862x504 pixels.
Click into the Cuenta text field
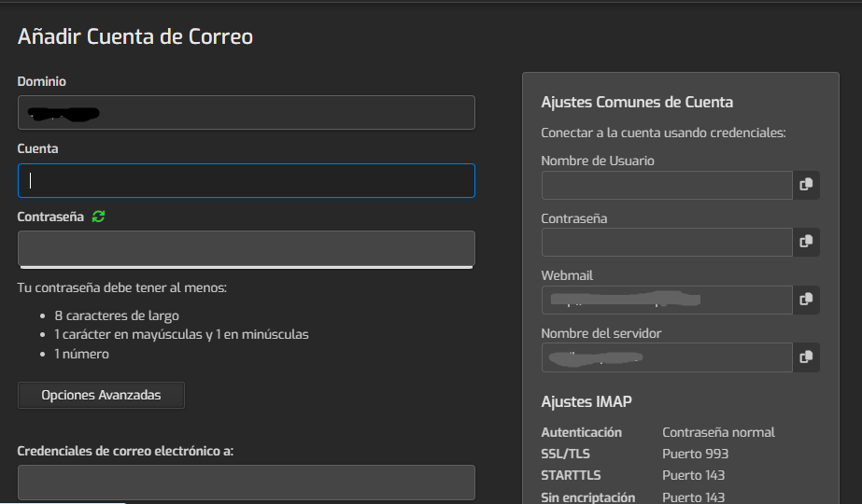coord(246,181)
